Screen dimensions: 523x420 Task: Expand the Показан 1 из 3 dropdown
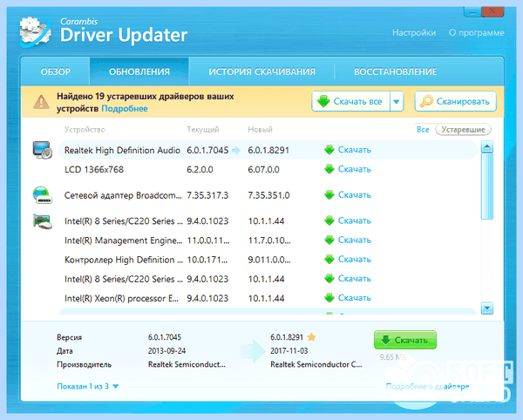coord(88,386)
